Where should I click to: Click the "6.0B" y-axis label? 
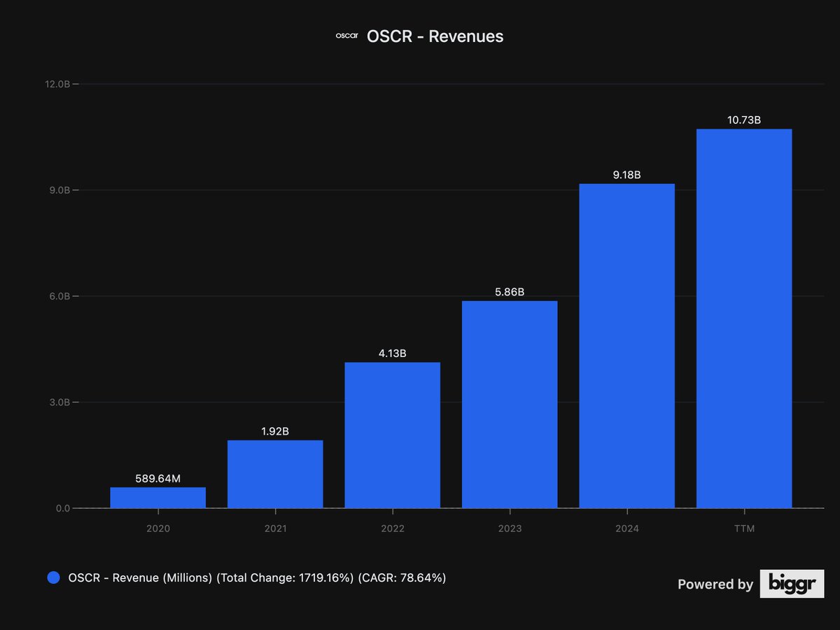point(59,296)
